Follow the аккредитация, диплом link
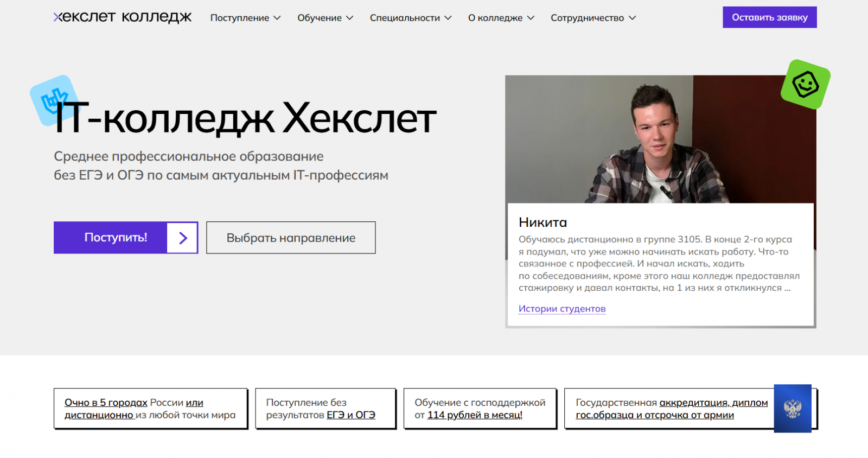This screenshot has width=868, height=458. coord(713,403)
